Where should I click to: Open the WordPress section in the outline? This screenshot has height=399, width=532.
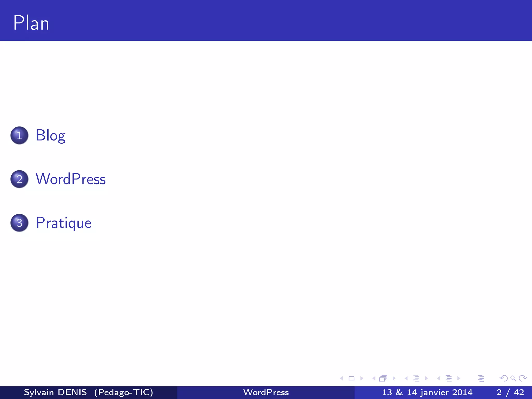(x=71, y=179)
